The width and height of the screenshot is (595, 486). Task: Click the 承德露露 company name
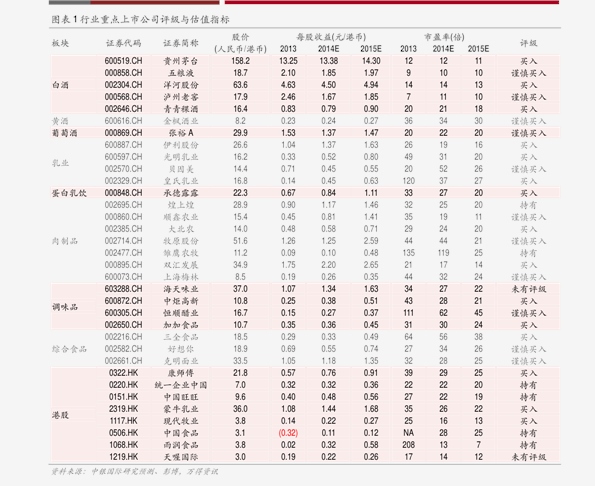(181, 193)
